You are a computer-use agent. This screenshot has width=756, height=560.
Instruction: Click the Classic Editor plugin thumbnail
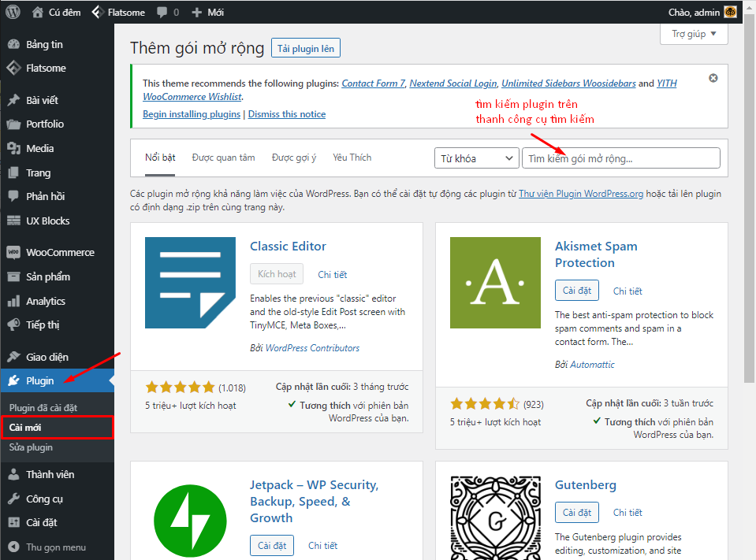pos(191,283)
